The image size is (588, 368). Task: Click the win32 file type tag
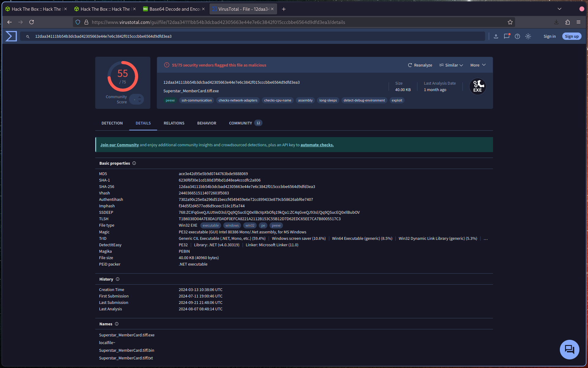[x=250, y=225]
